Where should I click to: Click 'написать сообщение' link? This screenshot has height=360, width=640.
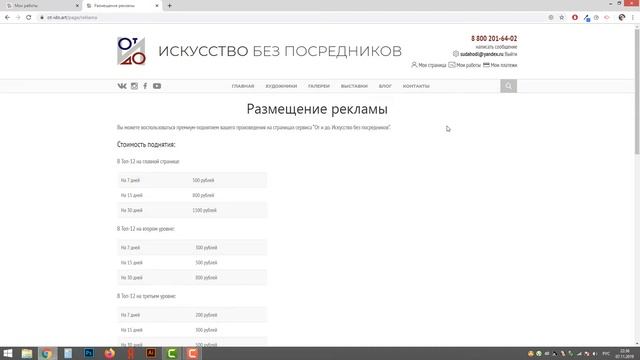tap(496, 47)
